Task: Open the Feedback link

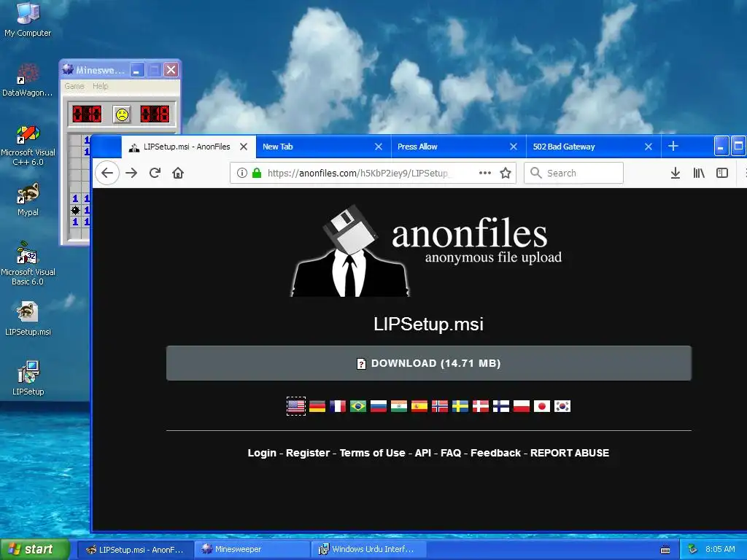Action: tap(496, 453)
